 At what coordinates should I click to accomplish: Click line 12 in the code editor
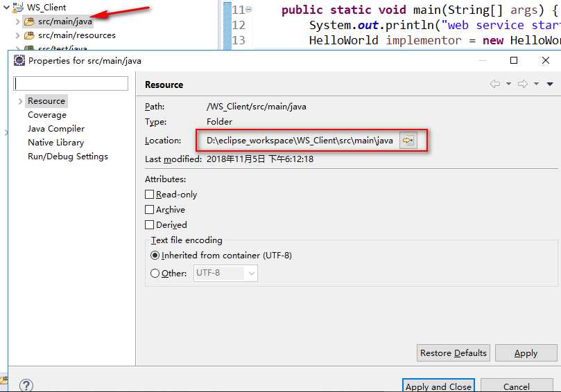pyautogui.click(x=435, y=25)
